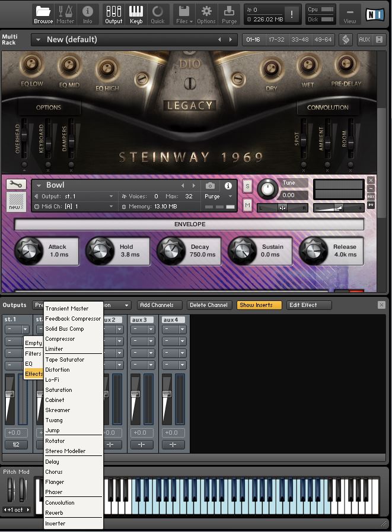The width and height of the screenshot is (392, 532).
Task: Open aux 3 first insert slot dropdown
Action: 151,329
